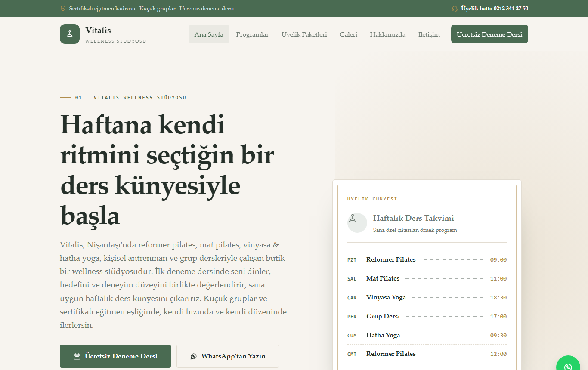Click the top banner Sertifikalı eğitmen kadrosu text

point(152,9)
